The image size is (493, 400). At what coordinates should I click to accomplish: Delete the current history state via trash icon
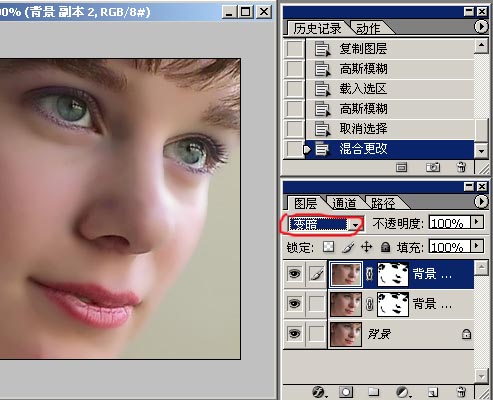(461, 167)
